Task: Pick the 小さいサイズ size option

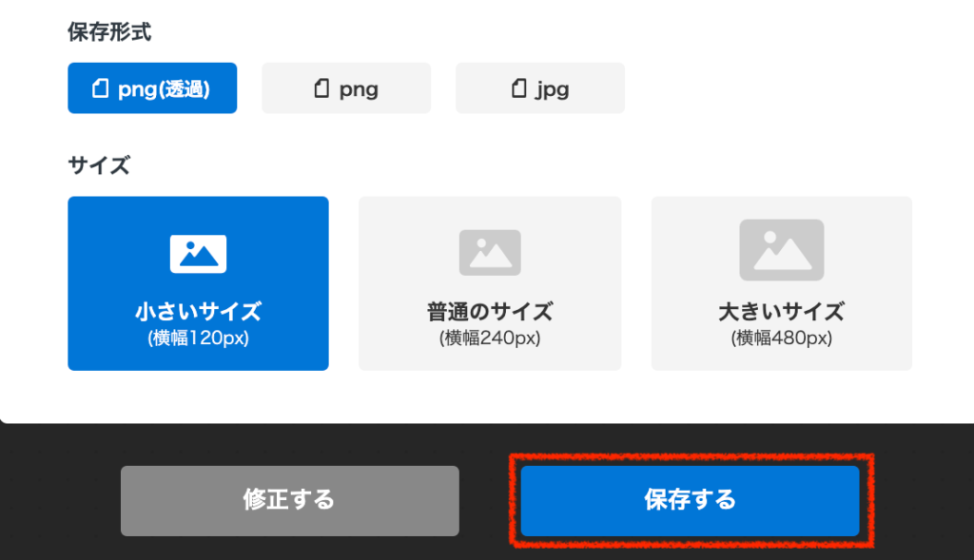Action: coord(198,283)
